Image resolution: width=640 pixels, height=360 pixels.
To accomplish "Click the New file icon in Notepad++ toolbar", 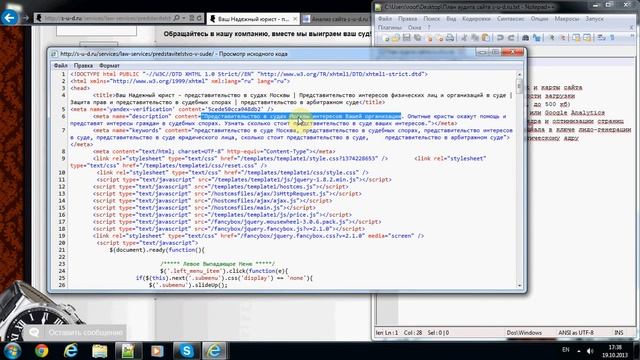I will (386, 38).
